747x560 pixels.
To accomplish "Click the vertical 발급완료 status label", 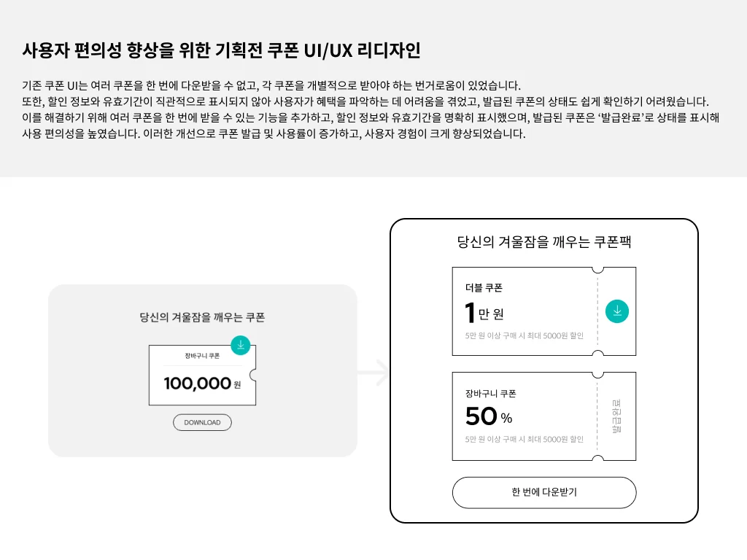I will [x=616, y=416].
